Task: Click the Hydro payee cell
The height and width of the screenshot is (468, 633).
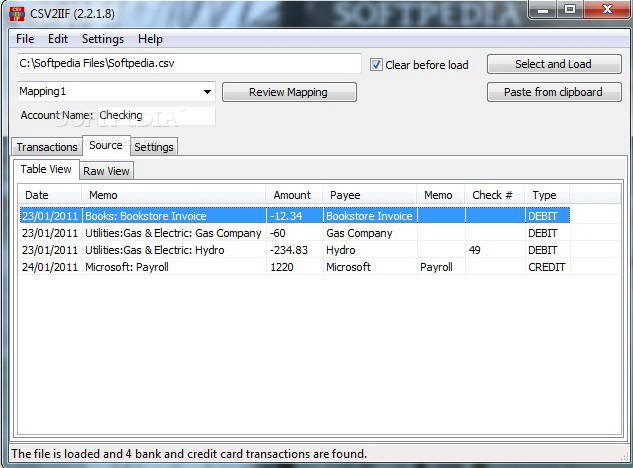Action: [x=370, y=250]
